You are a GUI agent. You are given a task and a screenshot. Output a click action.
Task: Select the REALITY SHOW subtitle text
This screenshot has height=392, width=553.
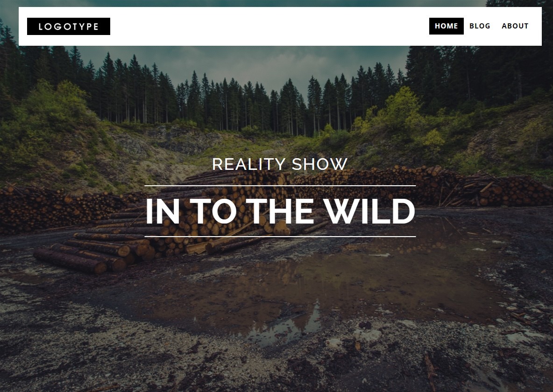point(280,164)
